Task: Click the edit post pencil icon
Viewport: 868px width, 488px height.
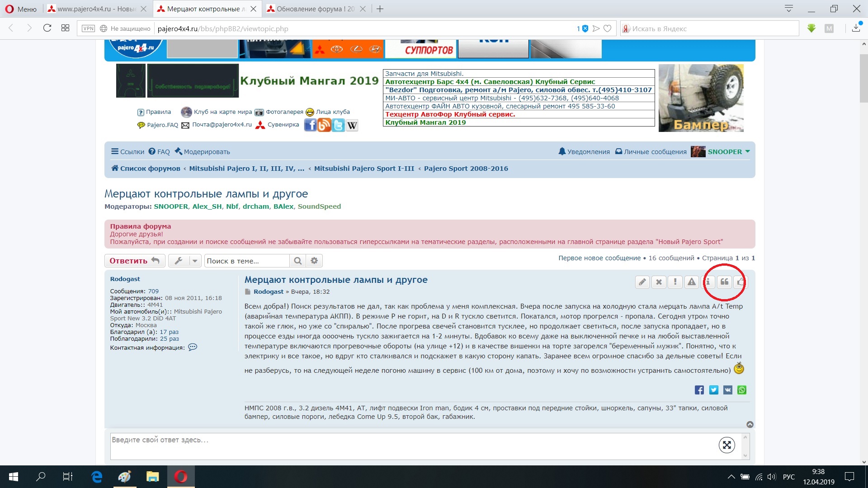Action: pyautogui.click(x=642, y=282)
